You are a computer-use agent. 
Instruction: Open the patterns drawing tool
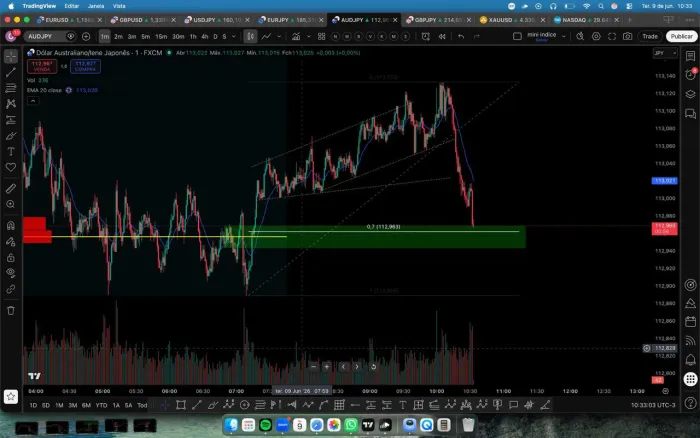[x=11, y=104]
